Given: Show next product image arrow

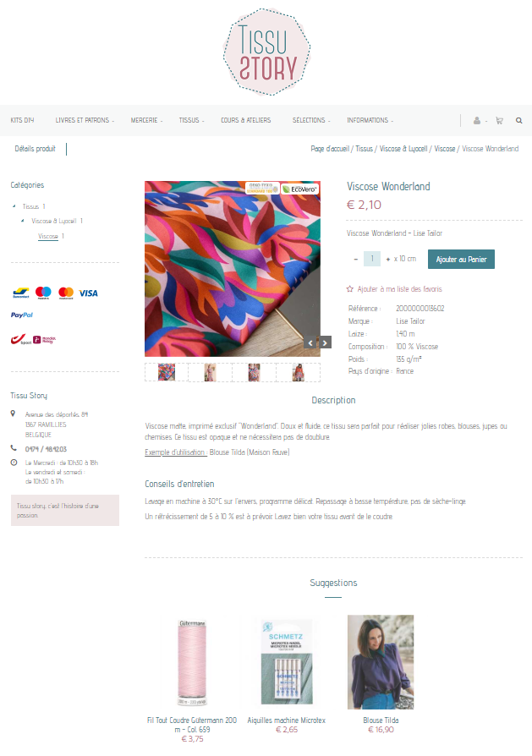Looking at the screenshot, I should pos(325,342).
